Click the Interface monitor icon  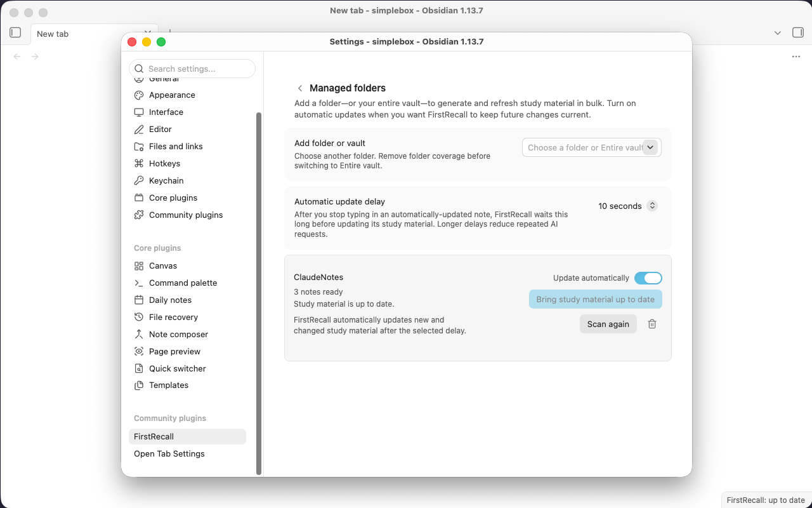[x=139, y=112]
